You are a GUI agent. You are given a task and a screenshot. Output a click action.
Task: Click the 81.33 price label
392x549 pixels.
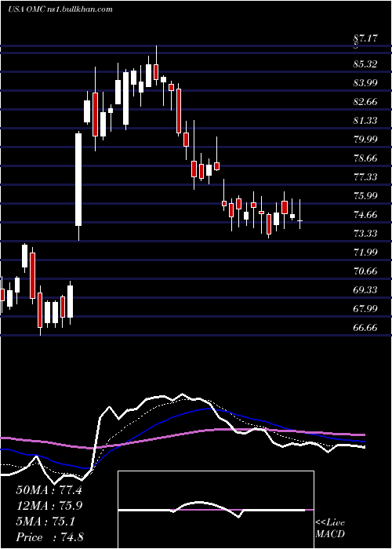[365, 121]
